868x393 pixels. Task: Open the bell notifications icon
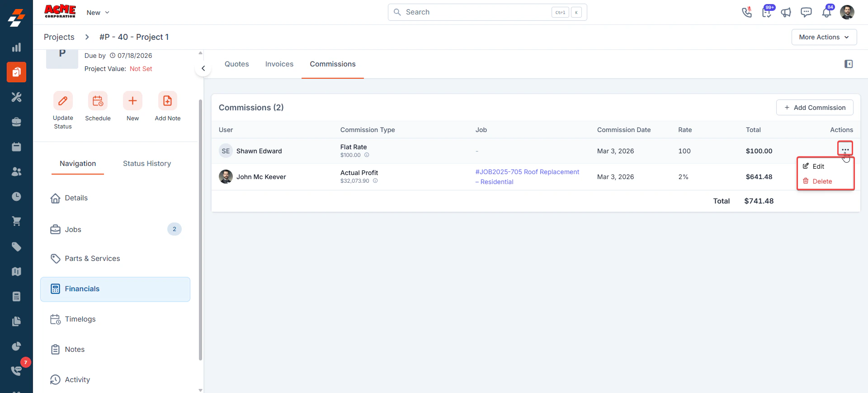[x=826, y=12]
